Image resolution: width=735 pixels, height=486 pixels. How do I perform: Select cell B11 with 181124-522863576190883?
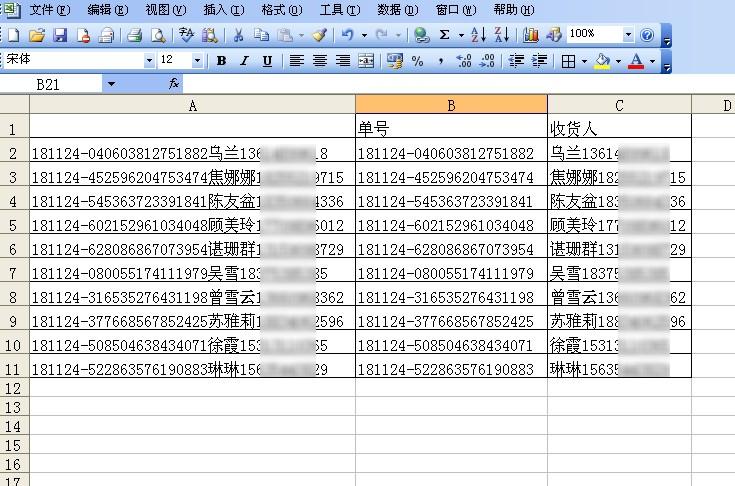pyautogui.click(x=451, y=366)
